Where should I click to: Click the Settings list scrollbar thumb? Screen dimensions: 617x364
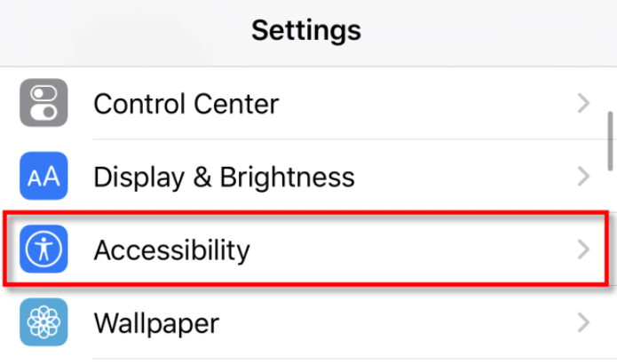click(610, 141)
